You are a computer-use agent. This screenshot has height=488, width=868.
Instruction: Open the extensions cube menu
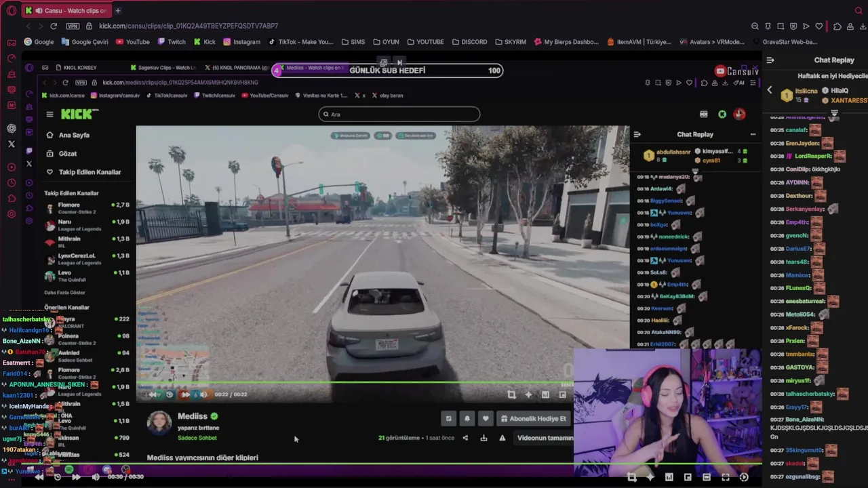(837, 26)
